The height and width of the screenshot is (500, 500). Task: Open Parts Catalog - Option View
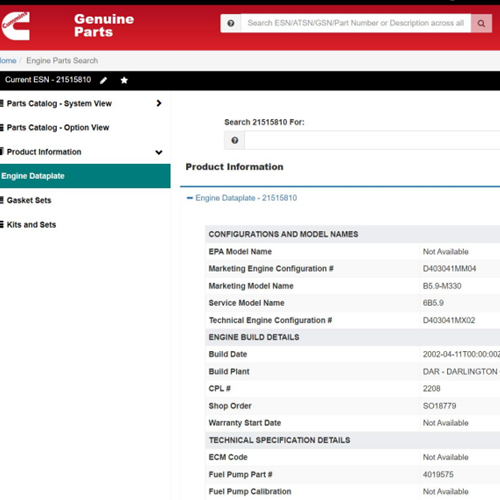[58, 128]
